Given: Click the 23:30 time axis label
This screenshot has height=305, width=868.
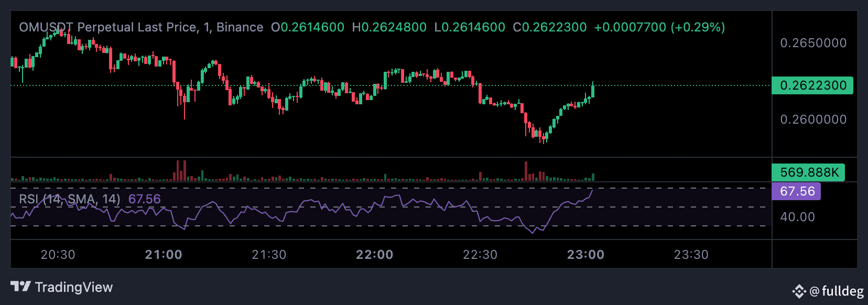Looking at the screenshot, I should point(691,255).
